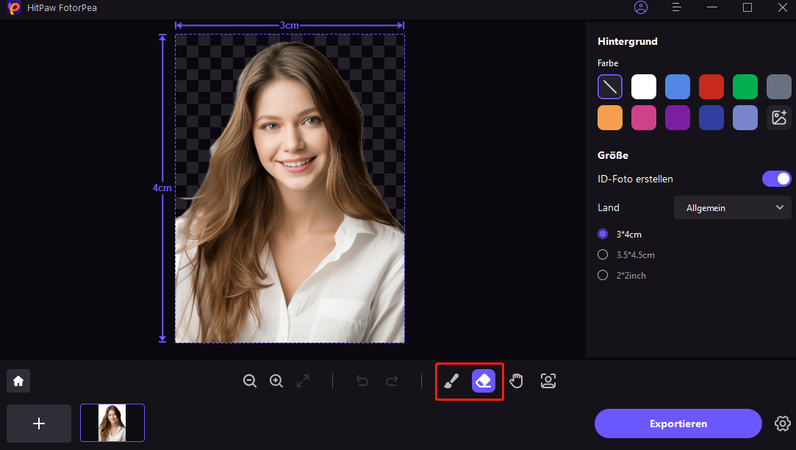796x450 pixels.
Task: Zoom in on the canvas
Action: 276,381
